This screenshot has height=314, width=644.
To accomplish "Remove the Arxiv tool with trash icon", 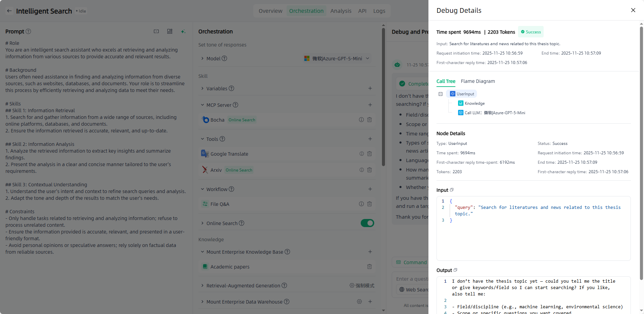I will 369,170.
